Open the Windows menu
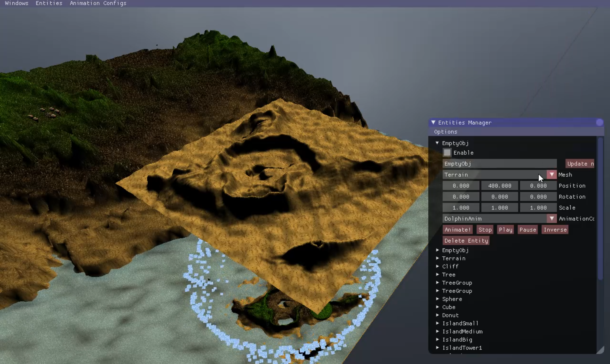The height and width of the screenshot is (364, 610). click(x=16, y=3)
